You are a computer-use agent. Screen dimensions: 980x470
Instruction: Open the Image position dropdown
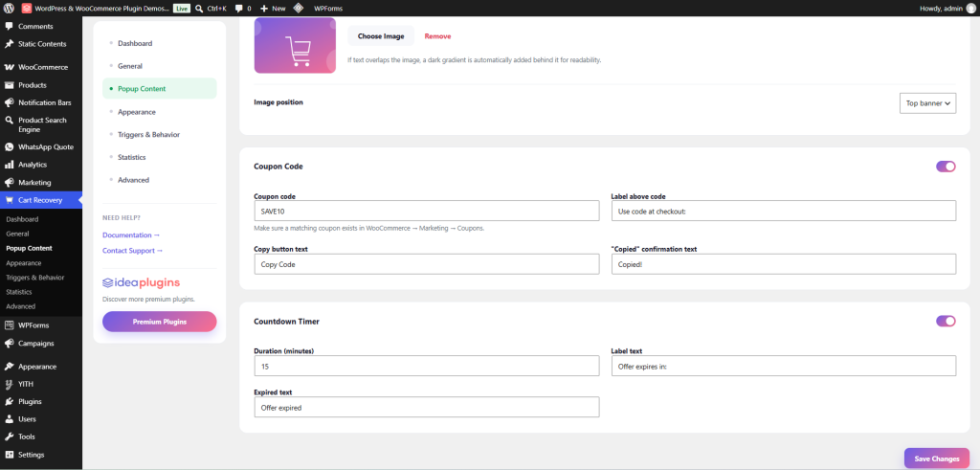tap(927, 103)
